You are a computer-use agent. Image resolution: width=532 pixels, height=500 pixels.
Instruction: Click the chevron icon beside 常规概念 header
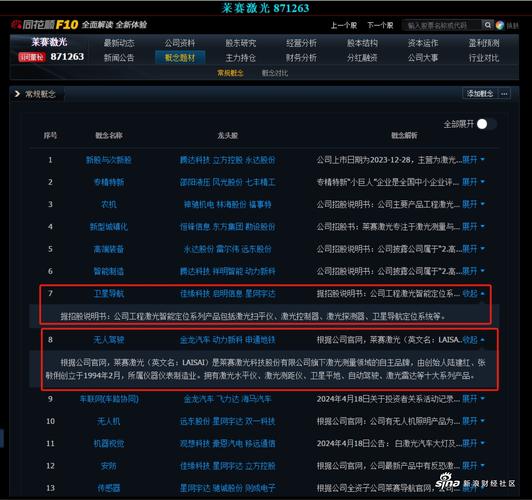coord(17,94)
